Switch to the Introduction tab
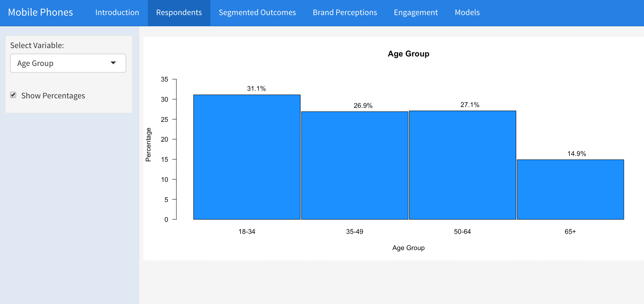Screen dimensions: 644x304 pyautogui.click(x=117, y=13)
